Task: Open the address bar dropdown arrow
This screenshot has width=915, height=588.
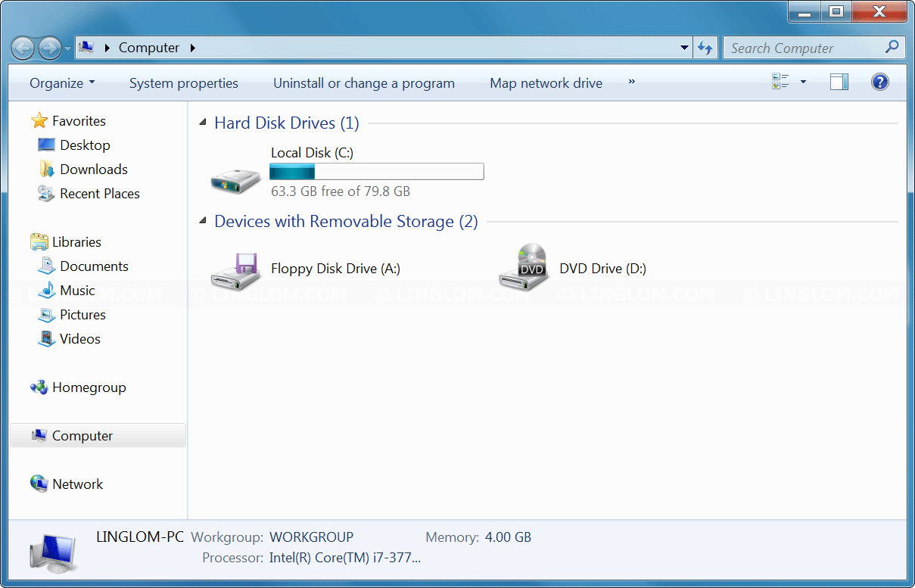Action: (683, 47)
